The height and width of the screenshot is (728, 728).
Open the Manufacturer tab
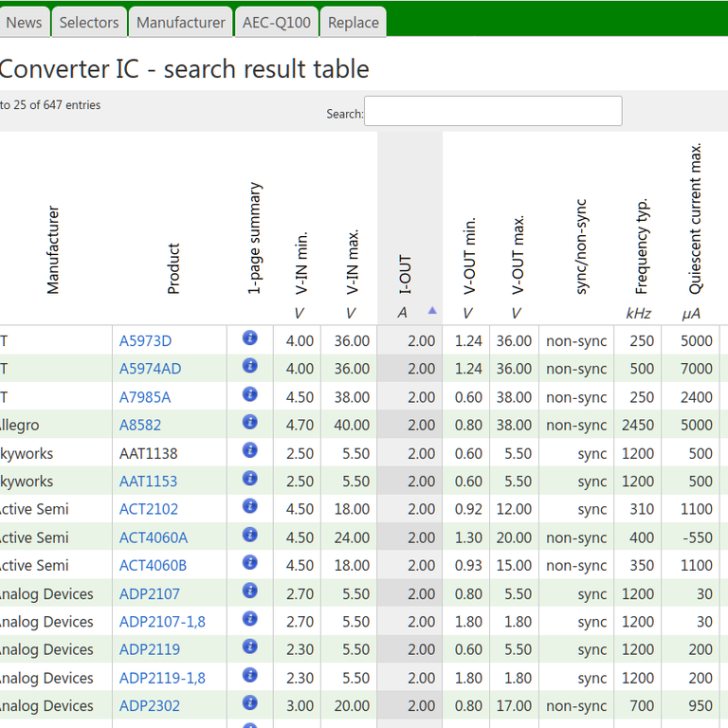pyautogui.click(x=181, y=23)
